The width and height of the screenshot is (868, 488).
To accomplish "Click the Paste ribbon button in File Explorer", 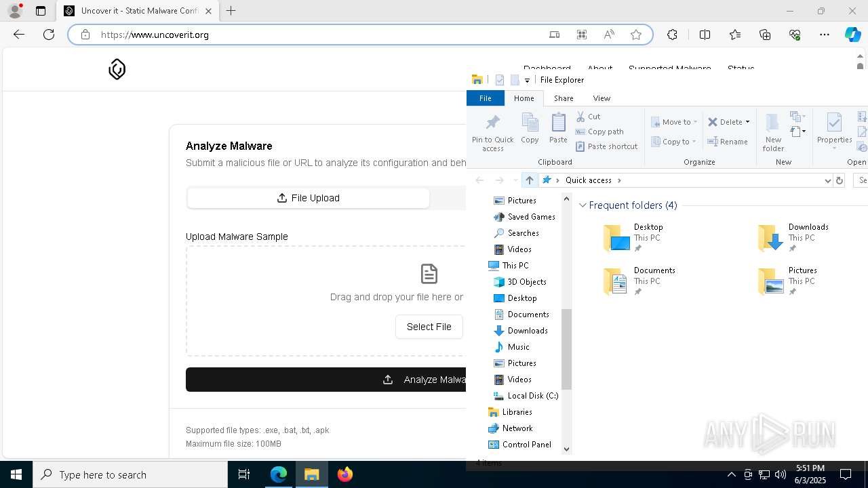I will 558,128.
